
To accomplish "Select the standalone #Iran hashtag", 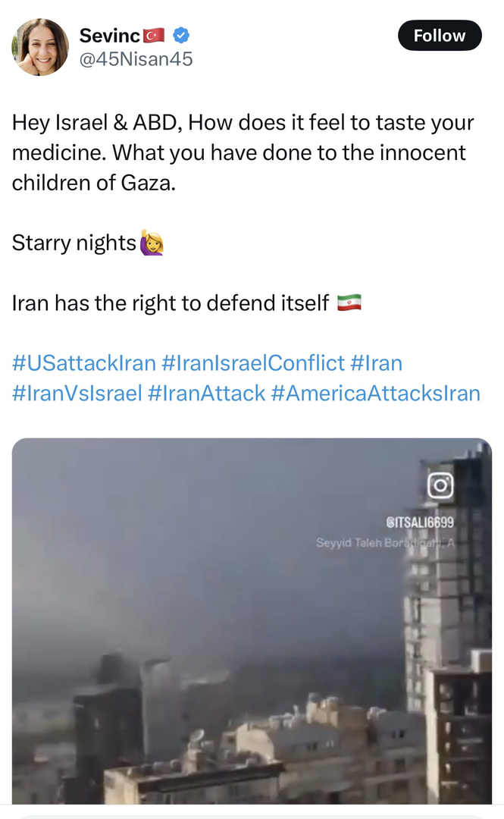I will click(x=376, y=363).
